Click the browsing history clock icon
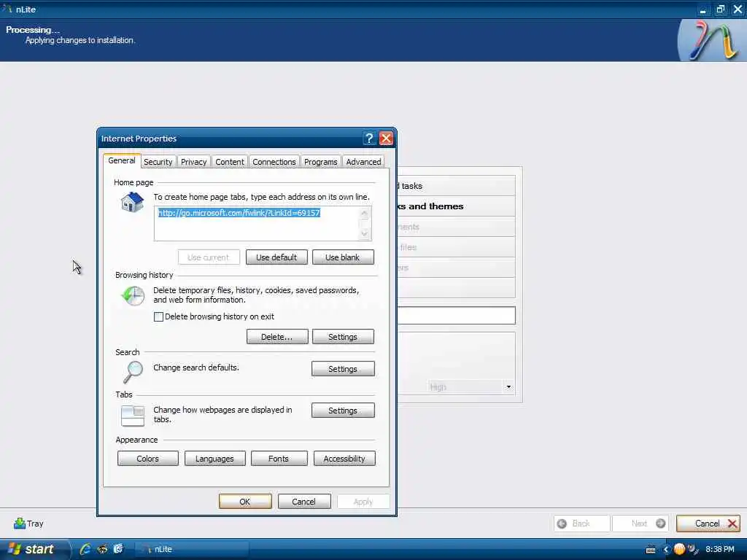The height and width of the screenshot is (560, 747). tap(133, 295)
